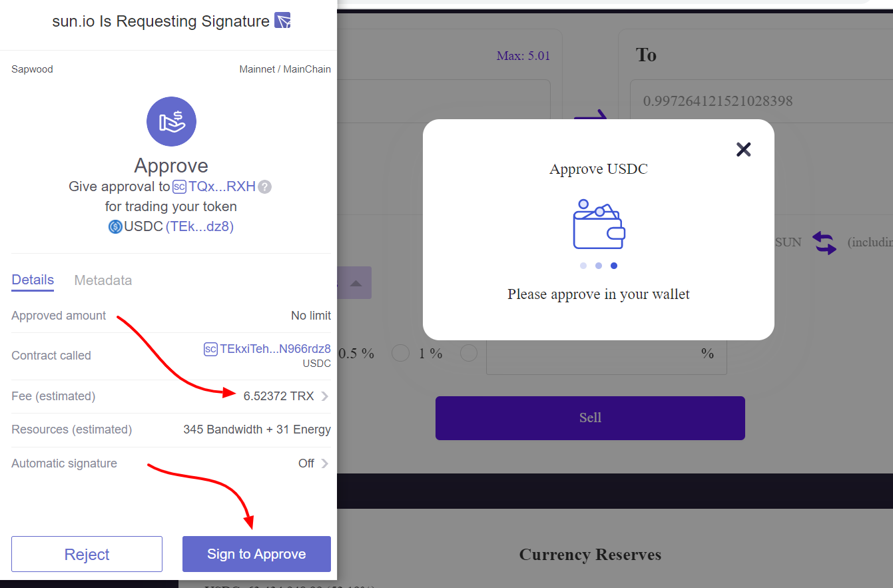This screenshot has width=893, height=588.
Task: Close the Approve USDC dialog
Action: 744,149
